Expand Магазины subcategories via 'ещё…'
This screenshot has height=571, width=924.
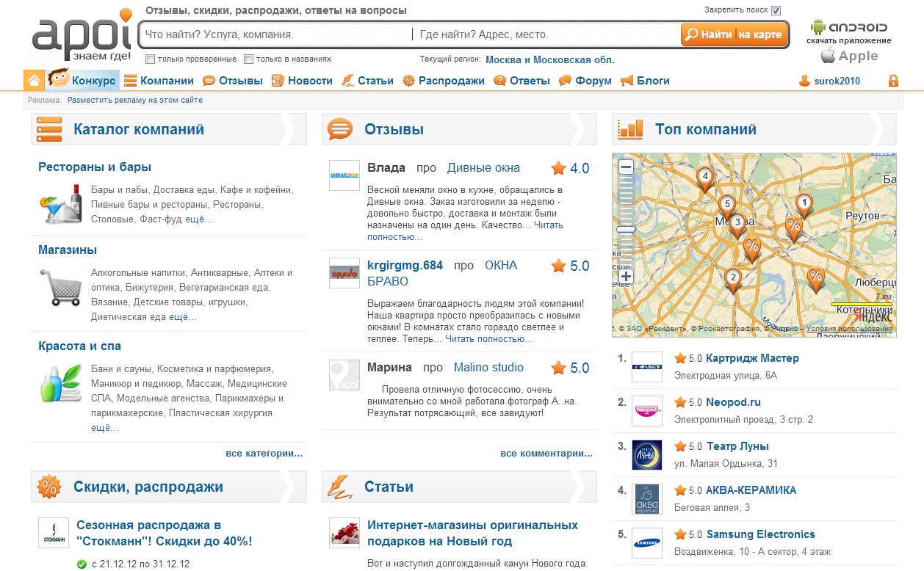[x=183, y=317]
